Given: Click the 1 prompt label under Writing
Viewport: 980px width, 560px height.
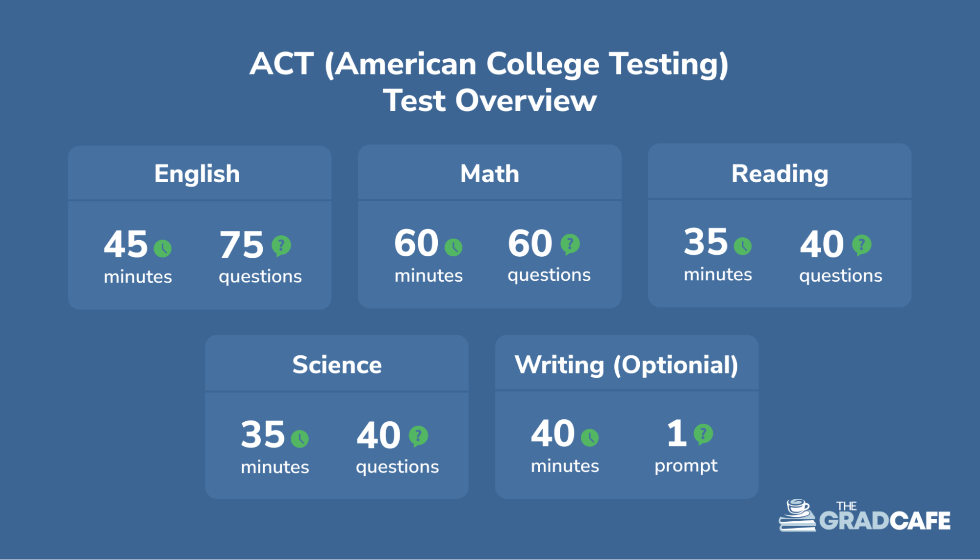Looking at the screenshot, I should pos(686,465).
